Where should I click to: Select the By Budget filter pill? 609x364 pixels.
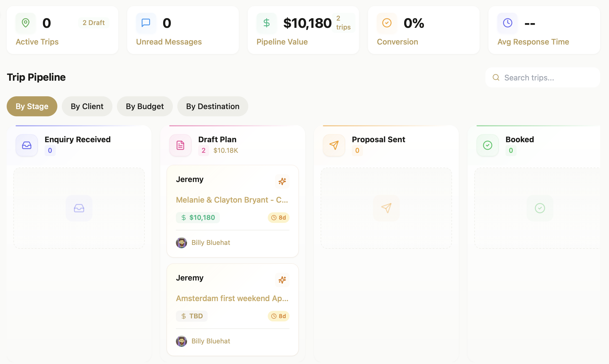145,106
